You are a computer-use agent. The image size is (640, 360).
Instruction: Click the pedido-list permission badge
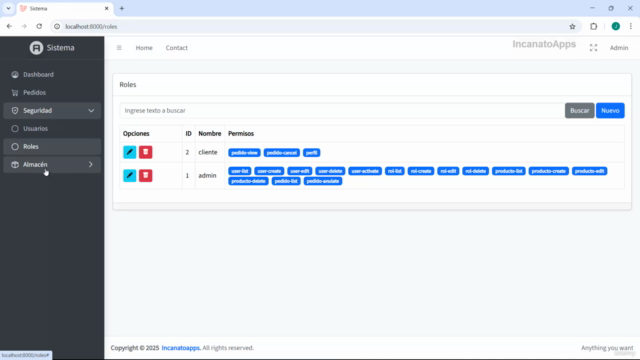point(286,181)
